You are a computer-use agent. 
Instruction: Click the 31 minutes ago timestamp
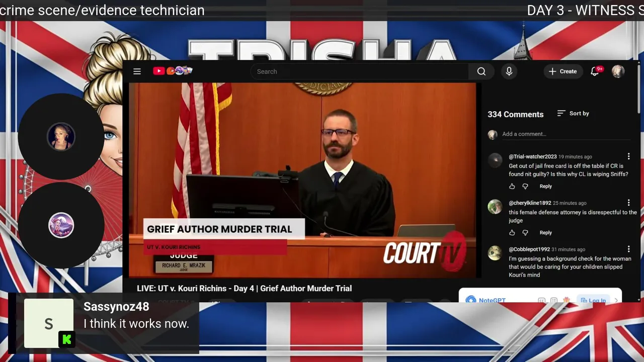coord(568,249)
